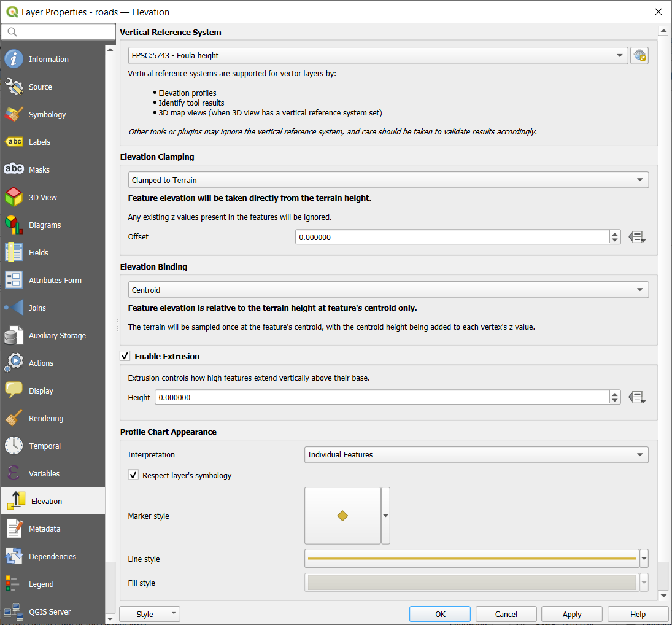
Task: Click the yellow Line style swatch
Action: point(471,559)
